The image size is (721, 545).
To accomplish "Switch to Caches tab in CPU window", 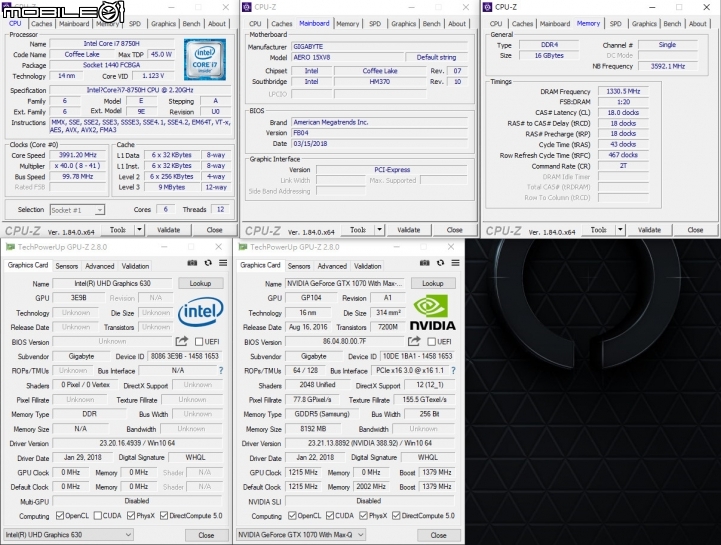I will click(42, 23).
